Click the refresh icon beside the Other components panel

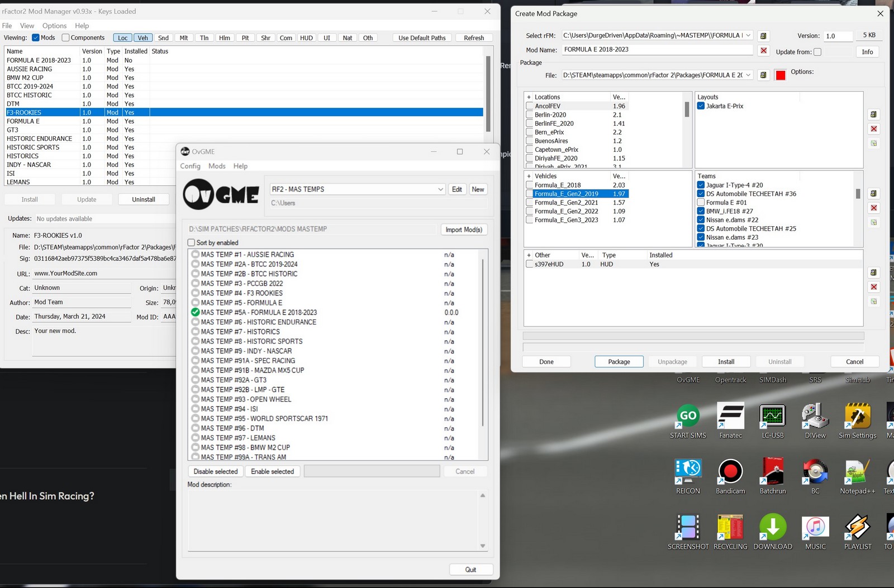pos(873,302)
